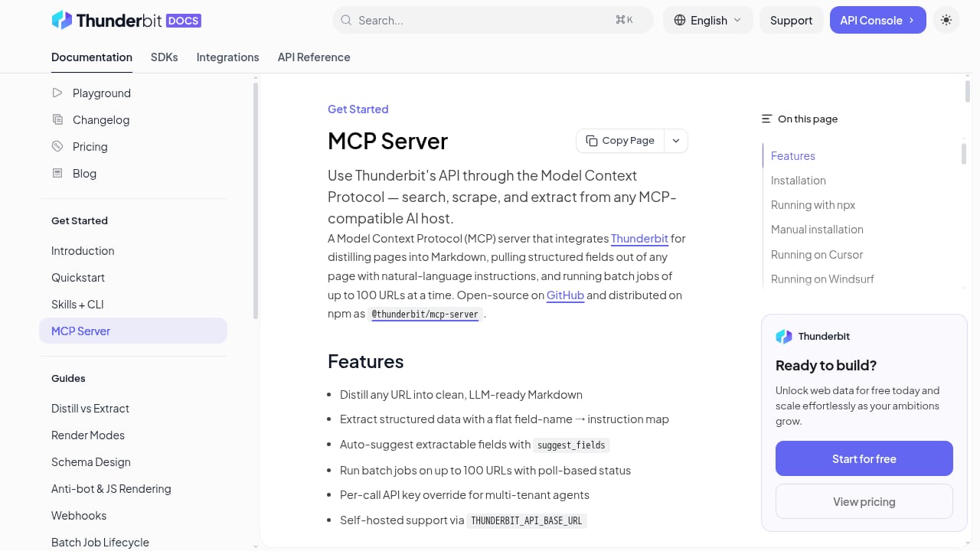Jump to Manual installation section
The image size is (980, 551).
(x=817, y=229)
